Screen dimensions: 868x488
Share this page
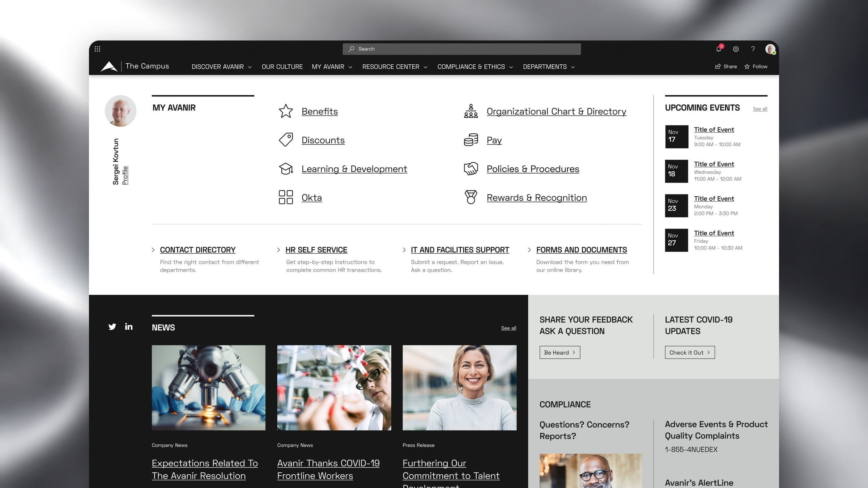tap(726, 67)
